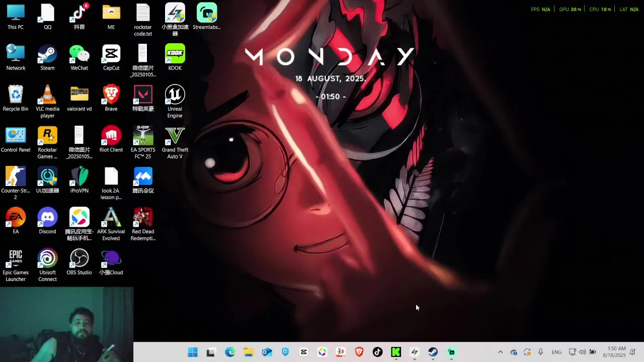Launch Microsoft Edge from the taskbar
This screenshot has height=362, width=644.
coord(230,352)
